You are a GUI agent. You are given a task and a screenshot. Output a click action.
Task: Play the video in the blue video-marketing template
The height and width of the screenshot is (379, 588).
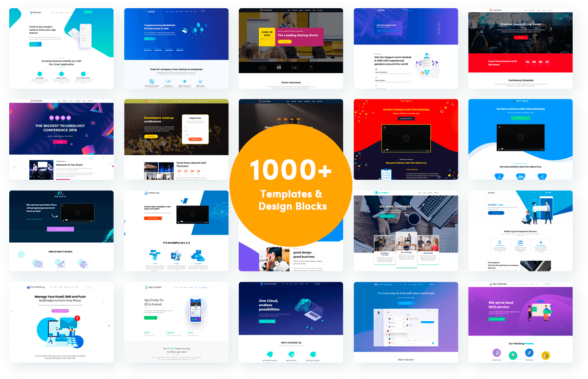click(521, 138)
